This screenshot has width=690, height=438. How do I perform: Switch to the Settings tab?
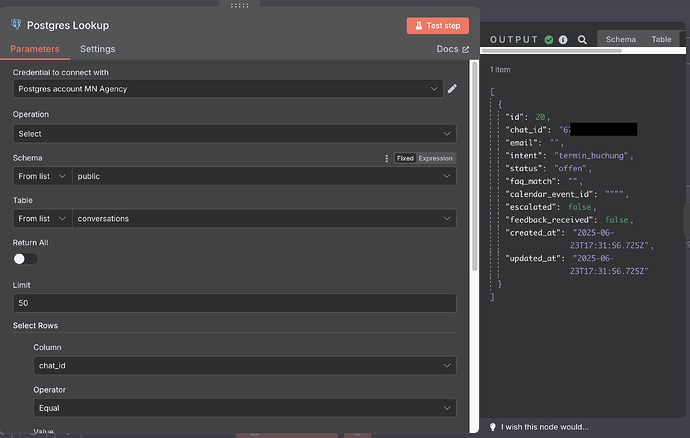(97, 49)
